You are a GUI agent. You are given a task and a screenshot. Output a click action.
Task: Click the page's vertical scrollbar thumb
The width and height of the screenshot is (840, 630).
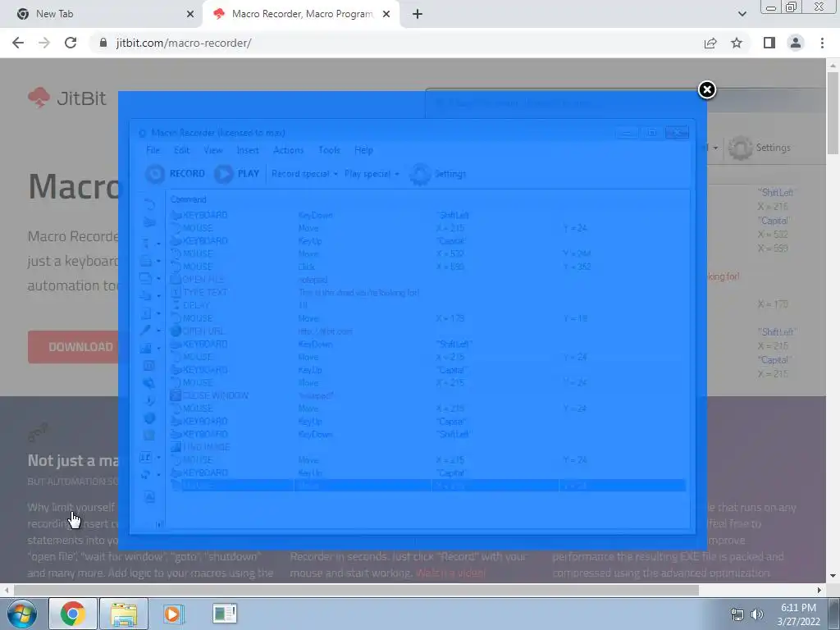point(833,112)
